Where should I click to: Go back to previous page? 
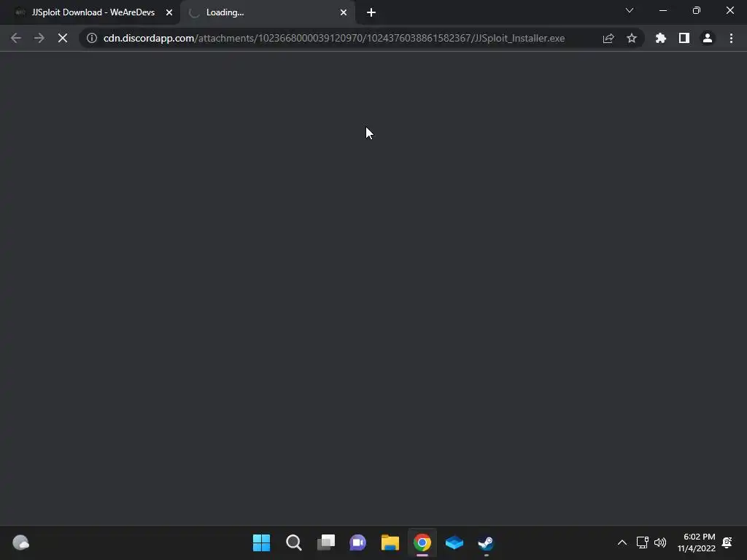point(16,38)
